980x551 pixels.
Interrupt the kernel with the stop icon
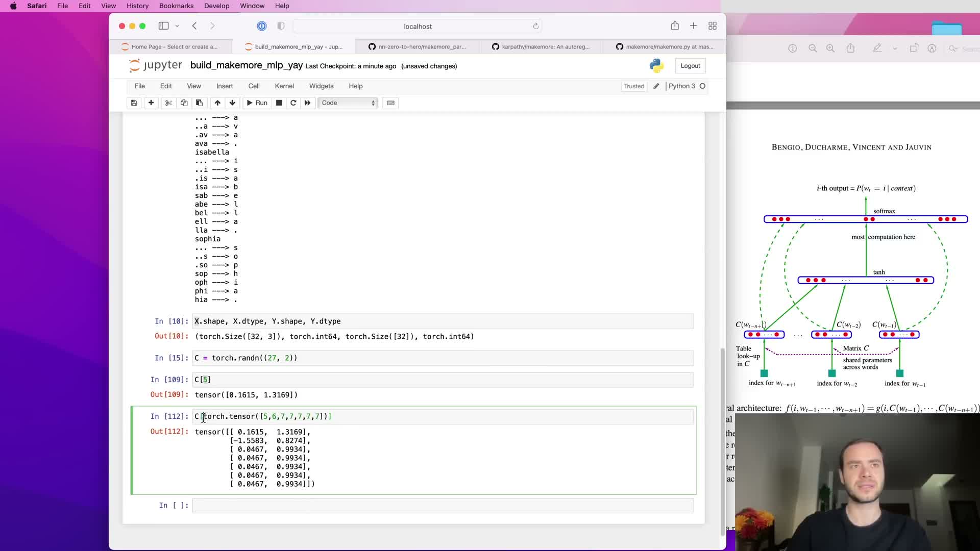pos(279,103)
